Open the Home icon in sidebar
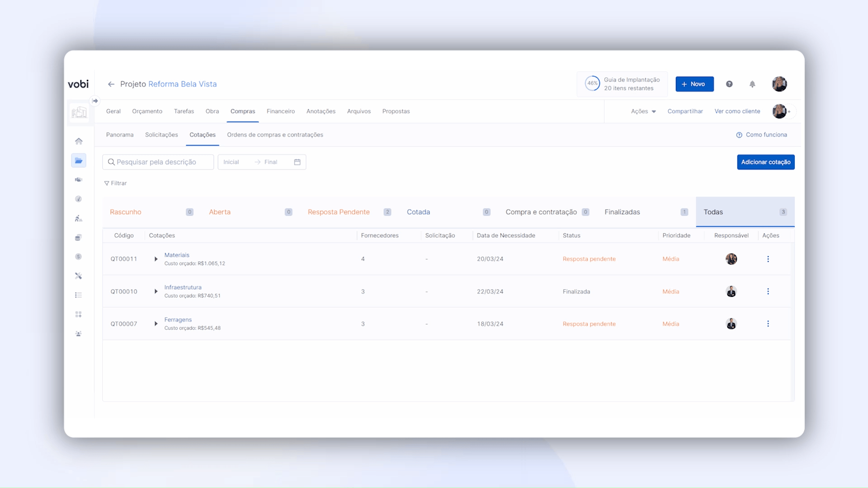The width and height of the screenshot is (868, 488). pos(79,141)
